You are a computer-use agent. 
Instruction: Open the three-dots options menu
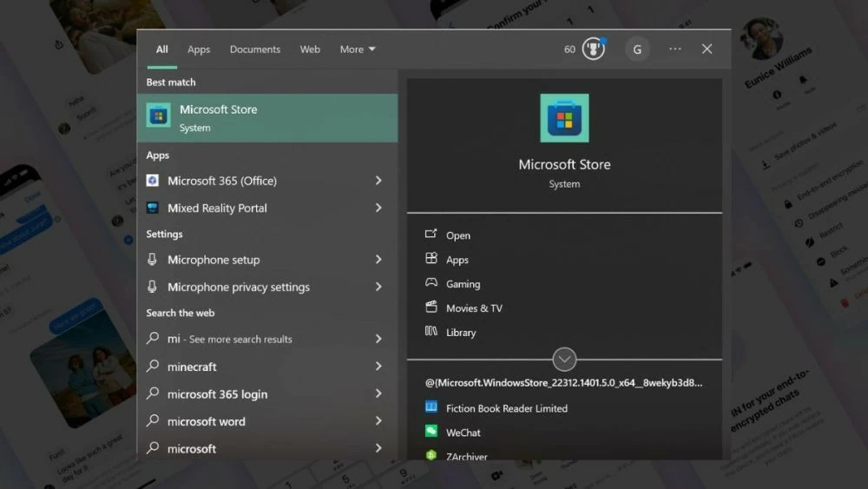(675, 50)
